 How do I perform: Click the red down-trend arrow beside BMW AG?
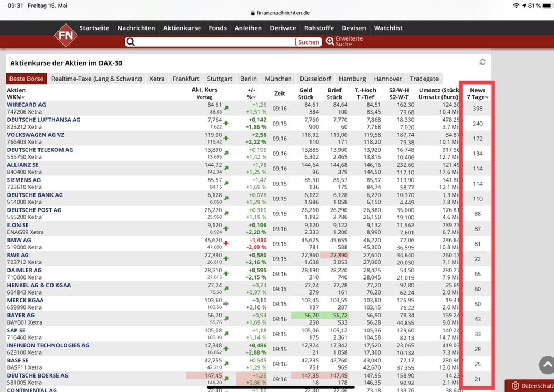[226, 242]
